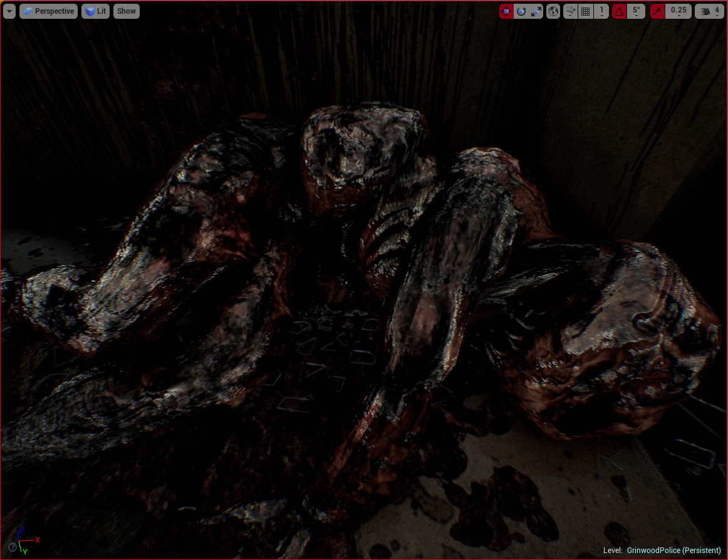The height and width of the screenshot is (560, 728).
Task: Activate the scale gizmo mode
Action: [x=536, y=11]
